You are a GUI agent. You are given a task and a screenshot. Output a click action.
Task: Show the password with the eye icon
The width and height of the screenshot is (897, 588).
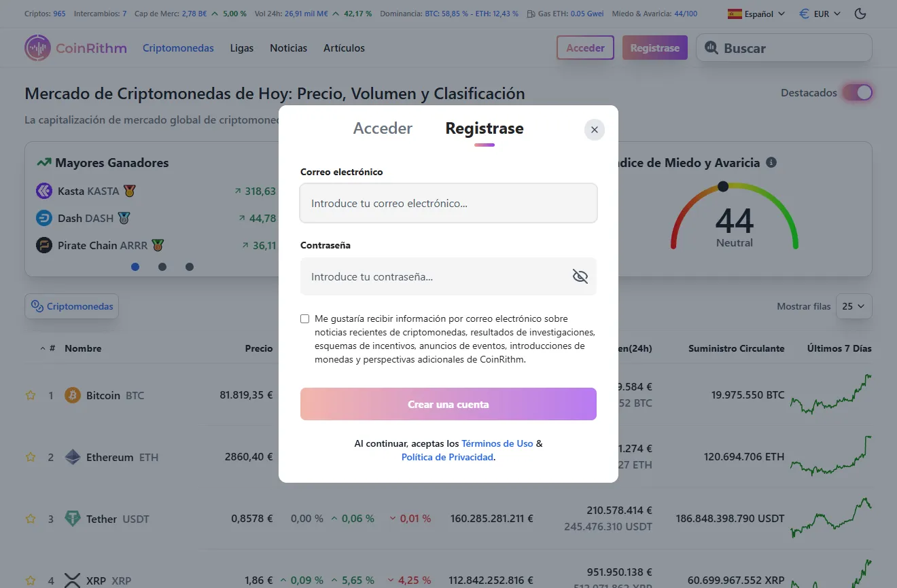click(x=580, y=276)
